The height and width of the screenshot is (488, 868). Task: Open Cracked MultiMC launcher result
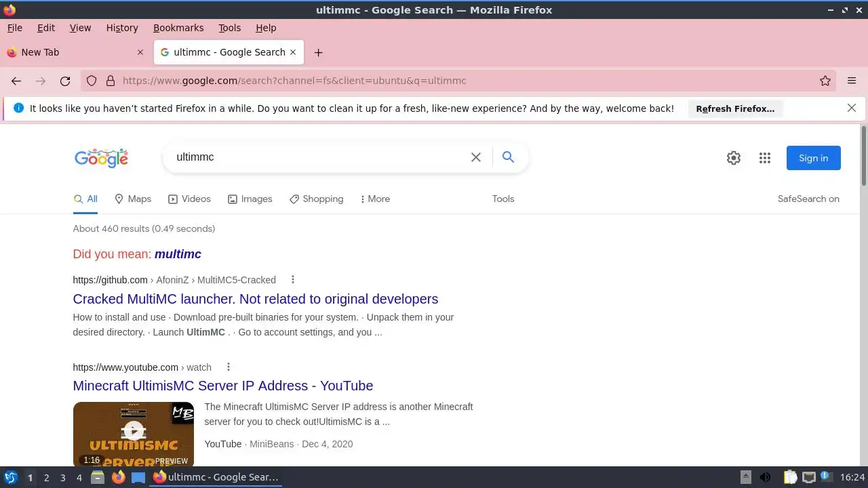pos(256,299)
